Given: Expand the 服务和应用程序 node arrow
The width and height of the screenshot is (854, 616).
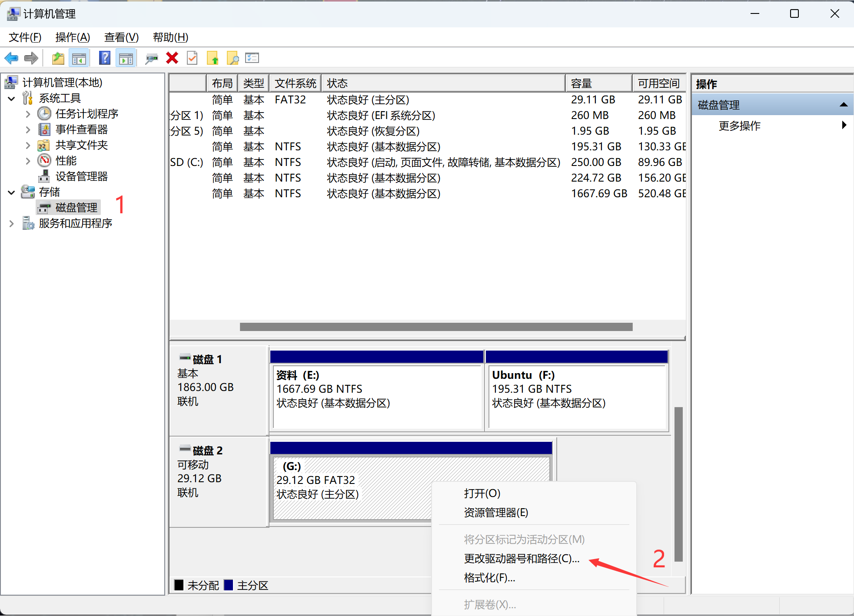Looking at the screenshot, I should [x=12, y=223].
